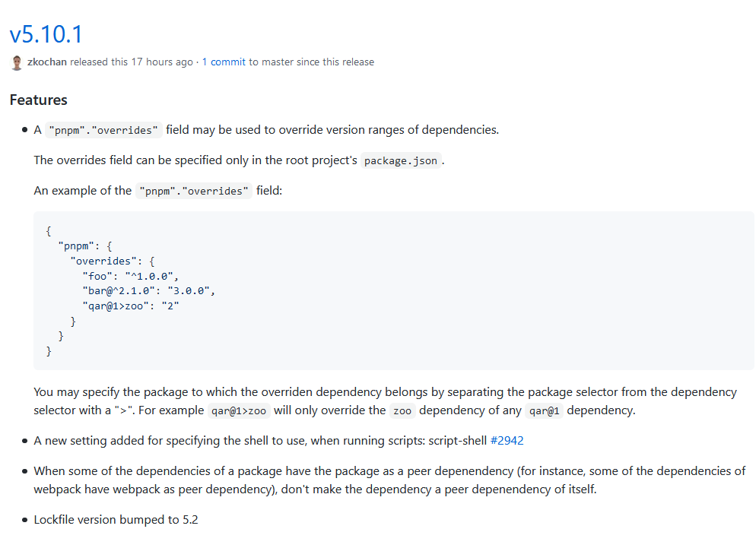Click the "foo": "^1.0.0" line in code block
This screenshot has width=756, height=548.
130,276
